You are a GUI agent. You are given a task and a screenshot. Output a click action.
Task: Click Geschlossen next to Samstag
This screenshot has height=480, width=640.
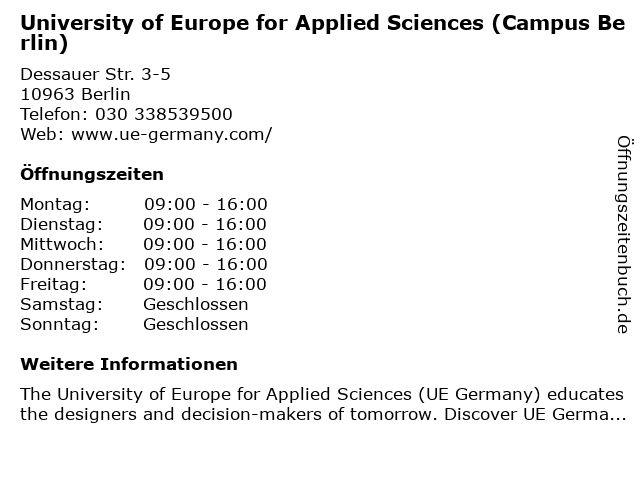pyautogui.click(x=196, y=304)
